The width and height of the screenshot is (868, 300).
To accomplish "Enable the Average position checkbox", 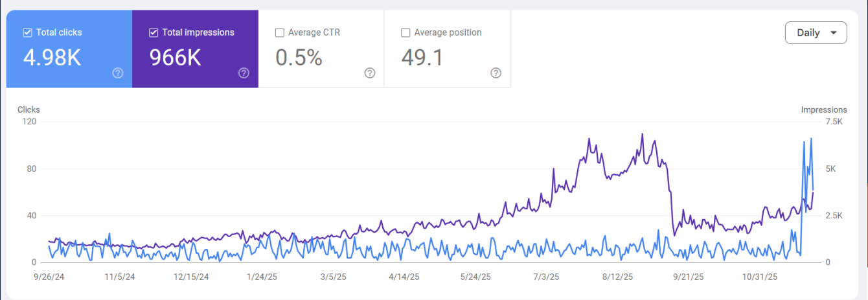I will (405, 32).
